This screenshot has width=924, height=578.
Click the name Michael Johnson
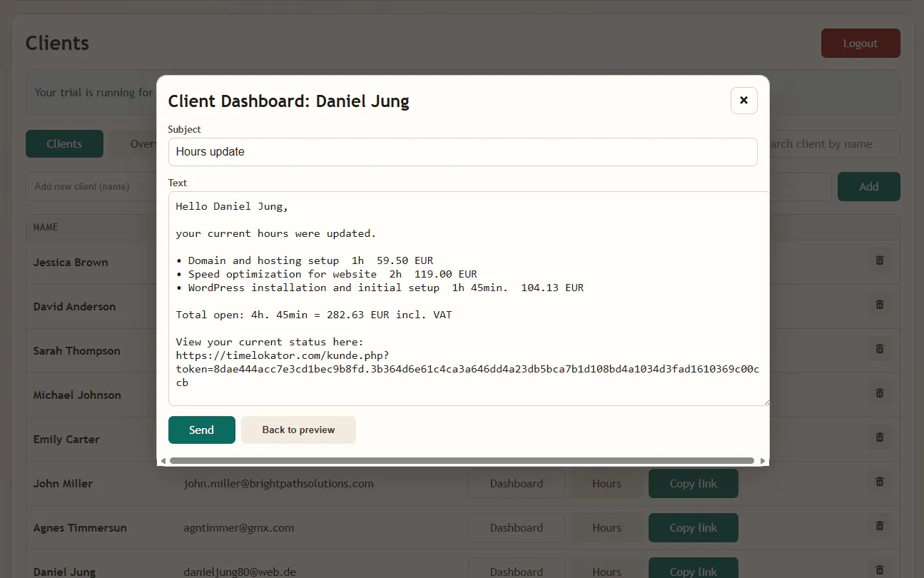click(77, 395)
